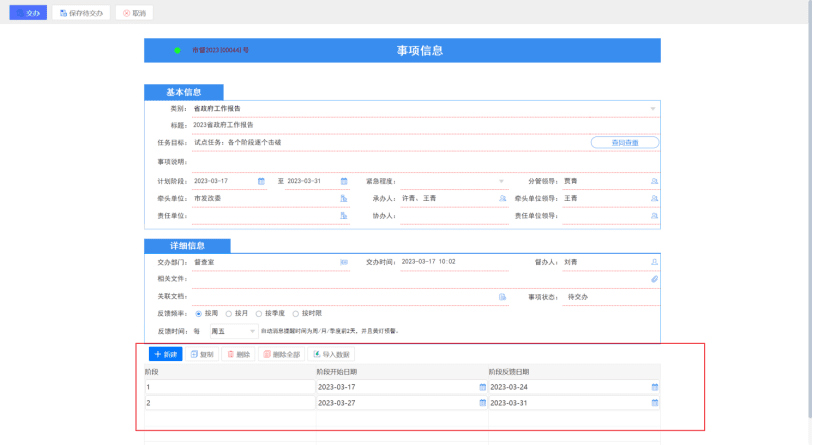Click person picker icon for 督办人
The image size is (813, 445).
[654, 262]
